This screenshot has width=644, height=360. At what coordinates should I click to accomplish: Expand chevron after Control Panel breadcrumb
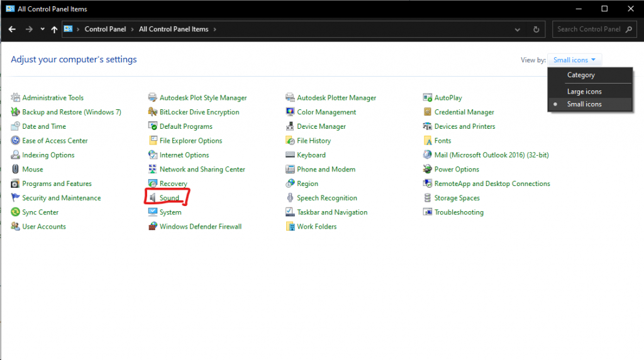pyautogui.click(x=132, y=29)
